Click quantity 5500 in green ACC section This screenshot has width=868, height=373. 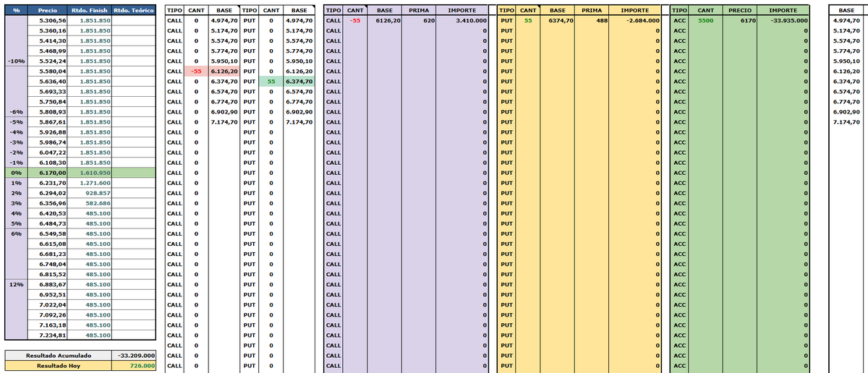point(706,21)
